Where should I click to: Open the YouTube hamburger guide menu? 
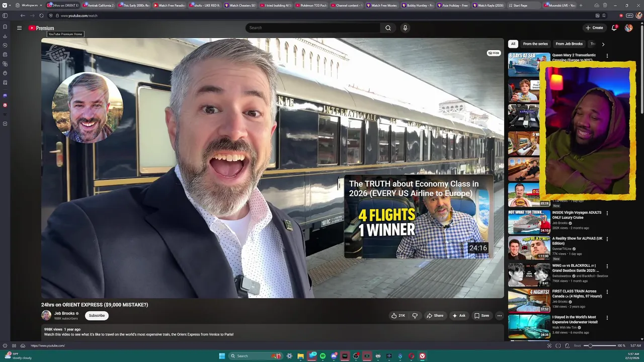[19, 28]
